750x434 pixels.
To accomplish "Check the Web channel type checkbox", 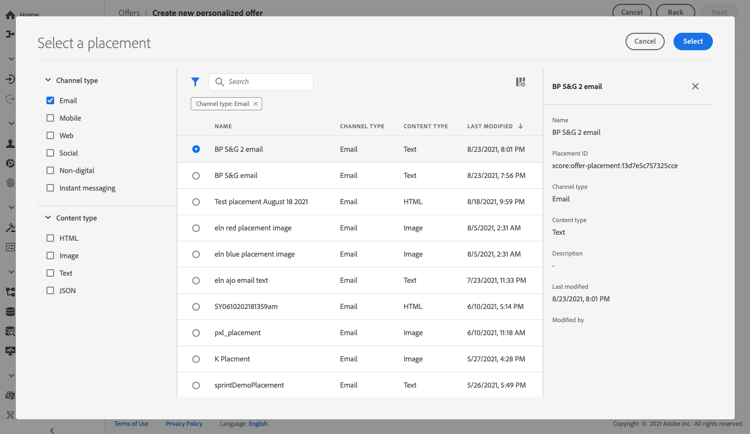I will pos(50,135).
